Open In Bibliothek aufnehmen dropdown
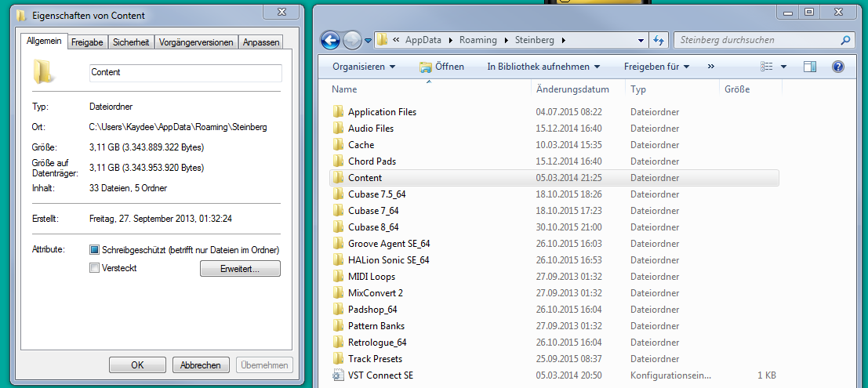This screenshot has height=388, width=868. (543, 67)
